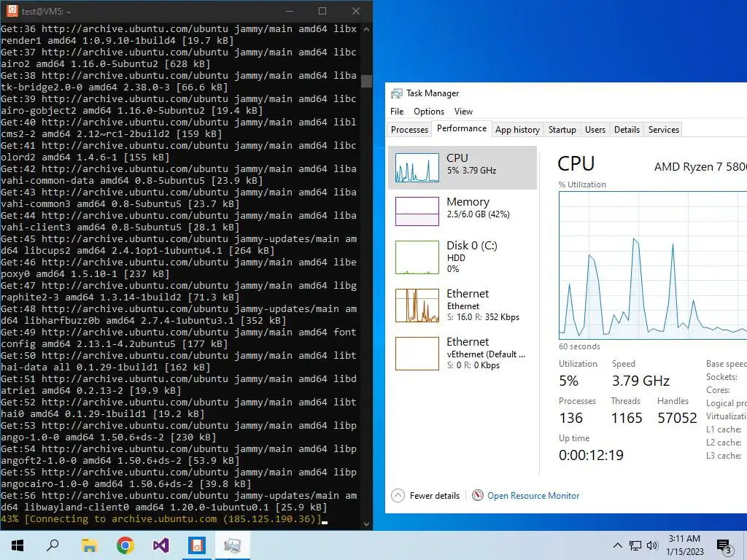Click Task Manager title bar icon
Screen dimensions: 747x560
coord(396,93)
